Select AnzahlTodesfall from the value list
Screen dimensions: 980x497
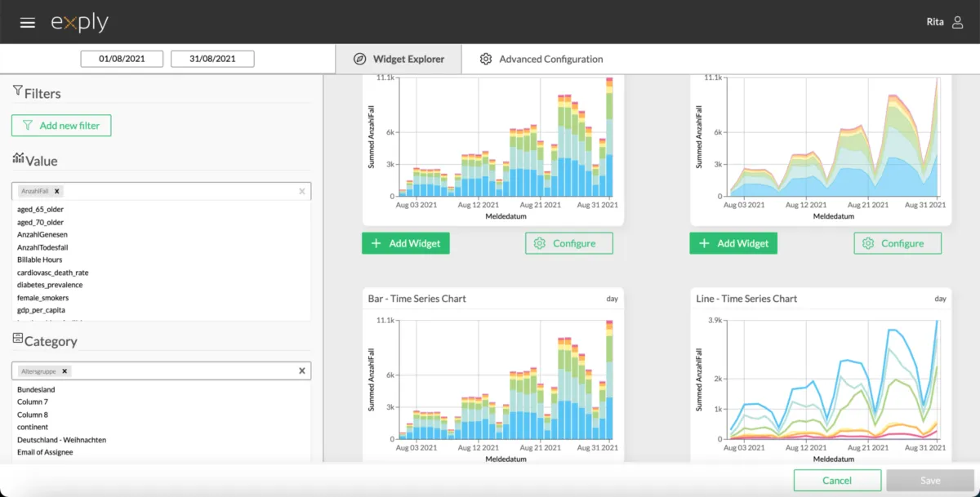[x=42, y=247]
